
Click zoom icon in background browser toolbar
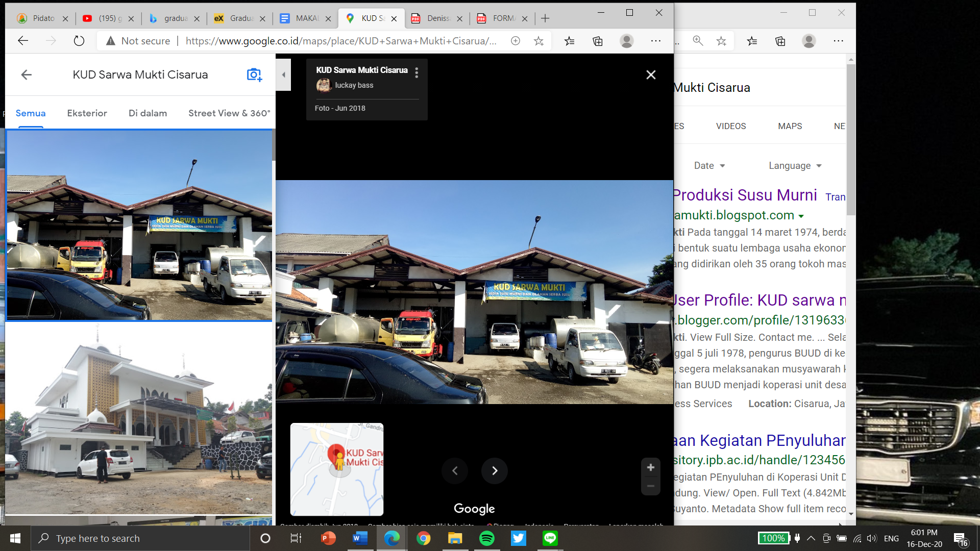[x=698, y=41]
